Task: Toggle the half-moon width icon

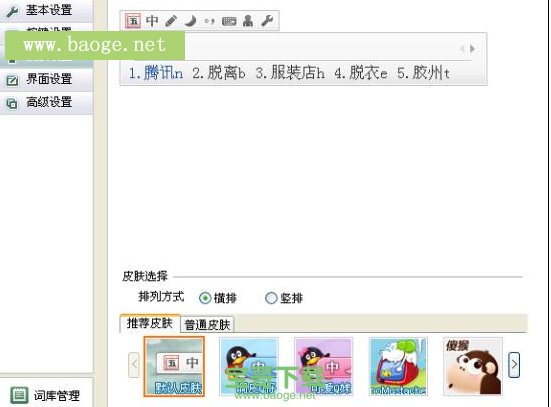Action: click(x=190, y=21)
